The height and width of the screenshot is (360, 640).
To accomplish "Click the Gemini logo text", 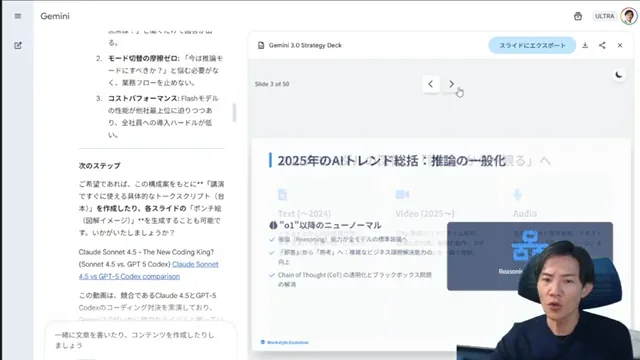I will 55,16.
